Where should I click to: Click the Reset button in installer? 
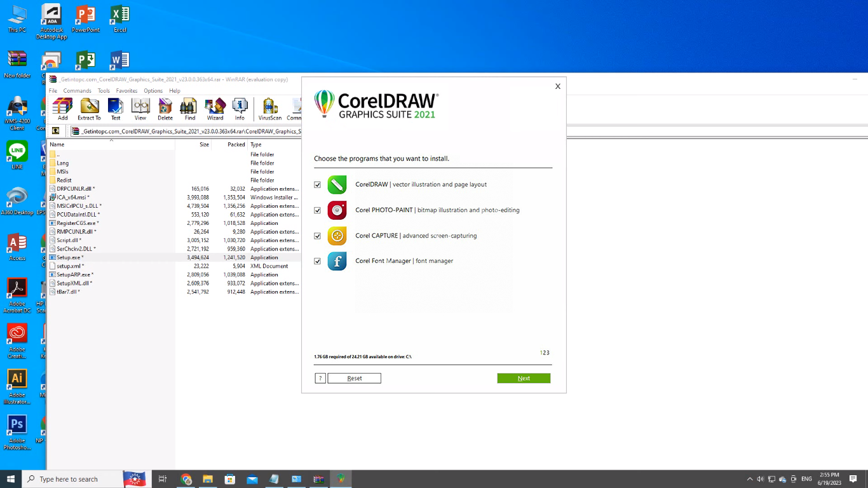(355, 378)
